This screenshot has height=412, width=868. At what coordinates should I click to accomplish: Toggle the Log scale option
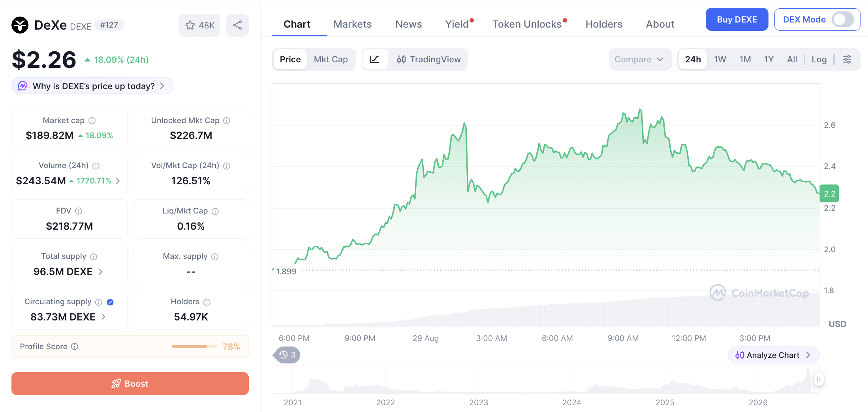(819, 60)
